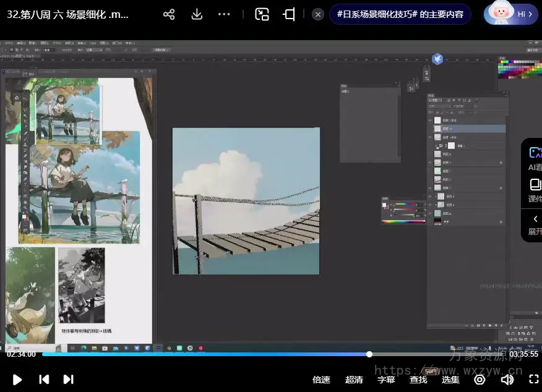542x392 pixels.
Task: Skip to the previous video
Action: (44, 379)
